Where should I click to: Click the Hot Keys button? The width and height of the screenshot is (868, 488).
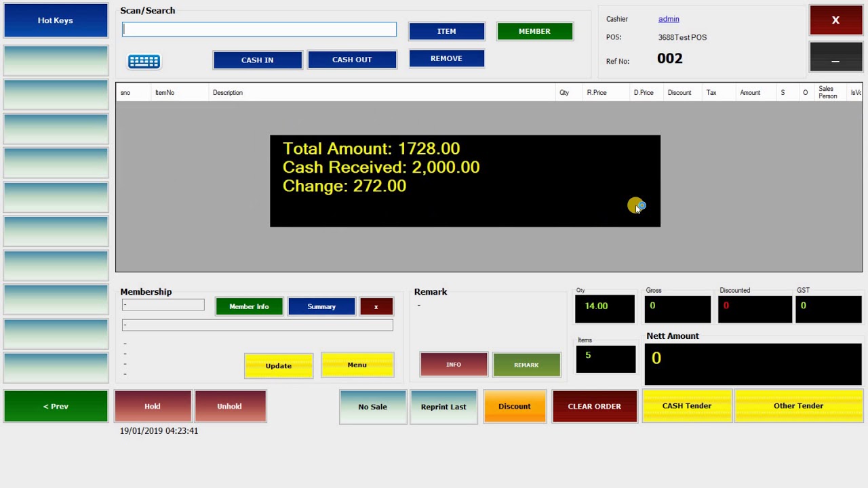tap(56, 20)
